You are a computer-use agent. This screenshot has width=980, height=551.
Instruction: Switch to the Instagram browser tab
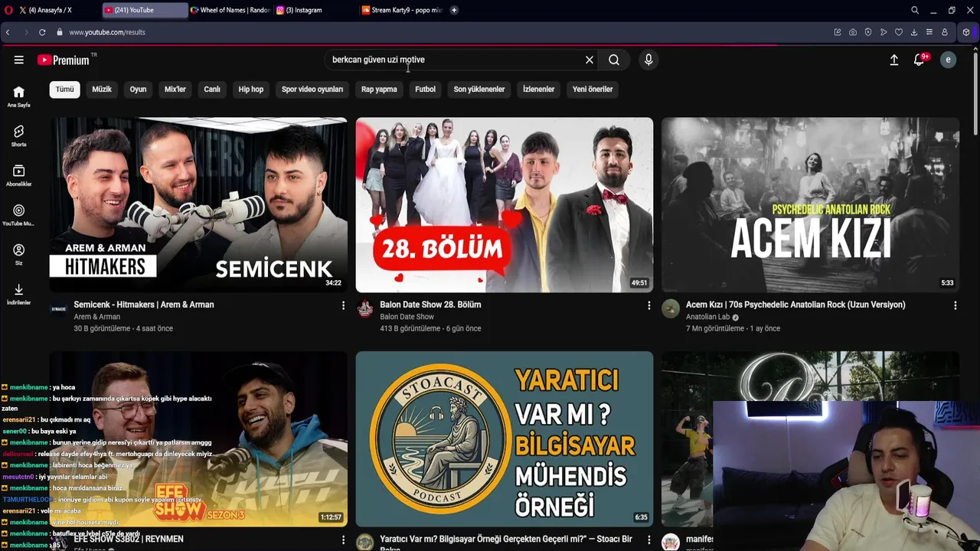(316, 10)
